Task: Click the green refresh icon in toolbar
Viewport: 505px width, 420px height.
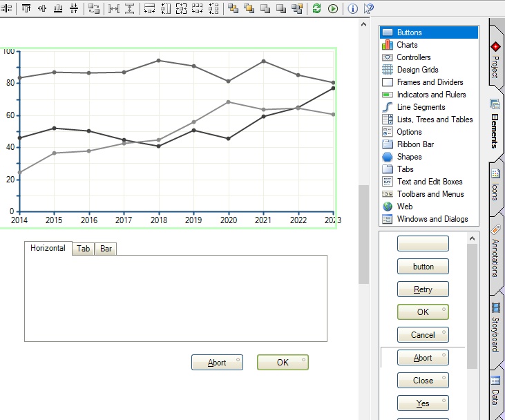Action: 316,8
